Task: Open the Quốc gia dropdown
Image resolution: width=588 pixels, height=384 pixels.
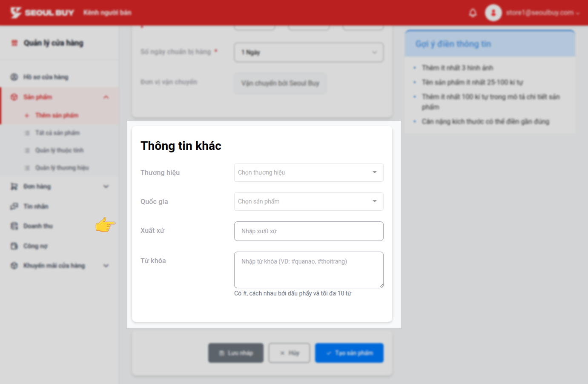Action: pos(308,201)
